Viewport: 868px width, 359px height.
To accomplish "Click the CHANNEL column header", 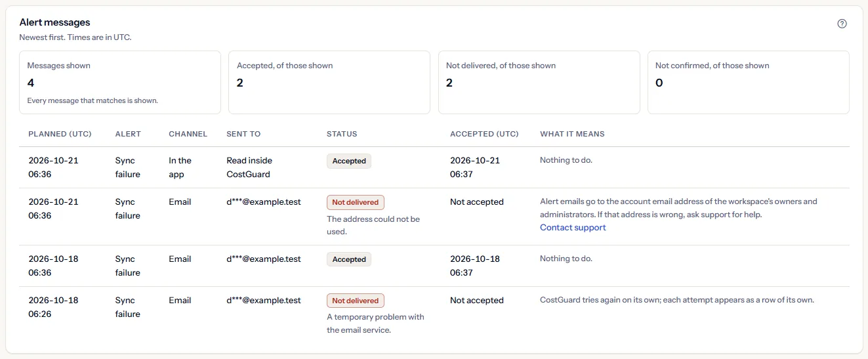I will coord(188,134).
